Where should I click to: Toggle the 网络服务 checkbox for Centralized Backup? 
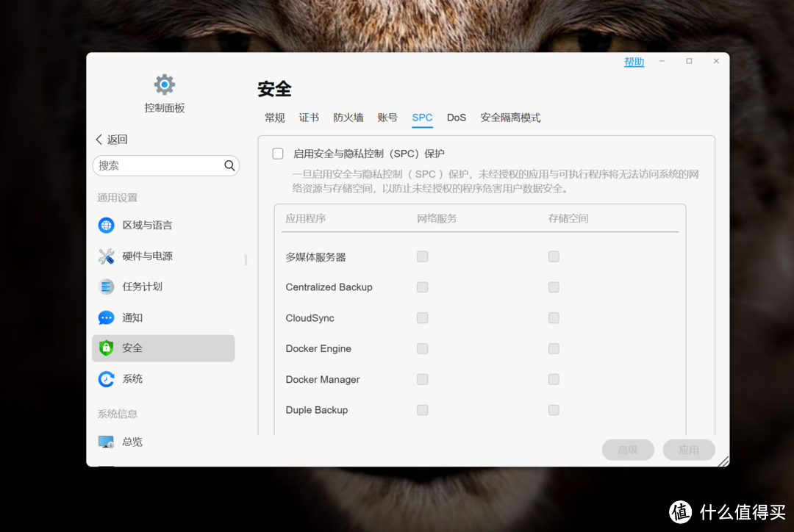coord(422,287)
